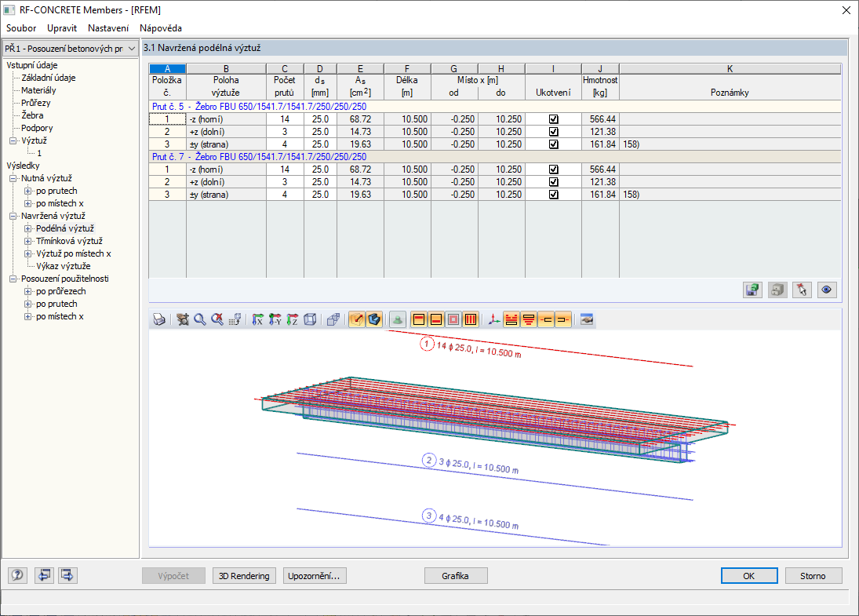Collapse the Navržená výztuž tree node
Image resolution: width=859 pixels, height=616 pixels.
tap(13, 216)
